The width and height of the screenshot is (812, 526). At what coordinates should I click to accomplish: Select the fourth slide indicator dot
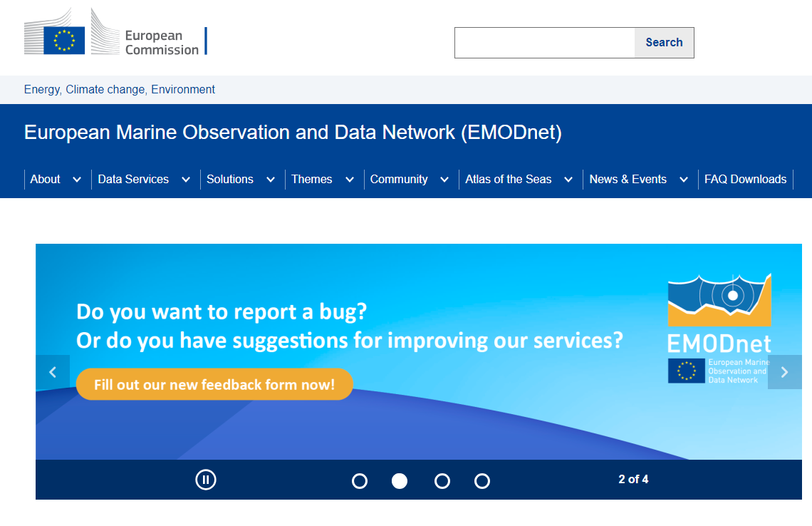tap(482, 481)
